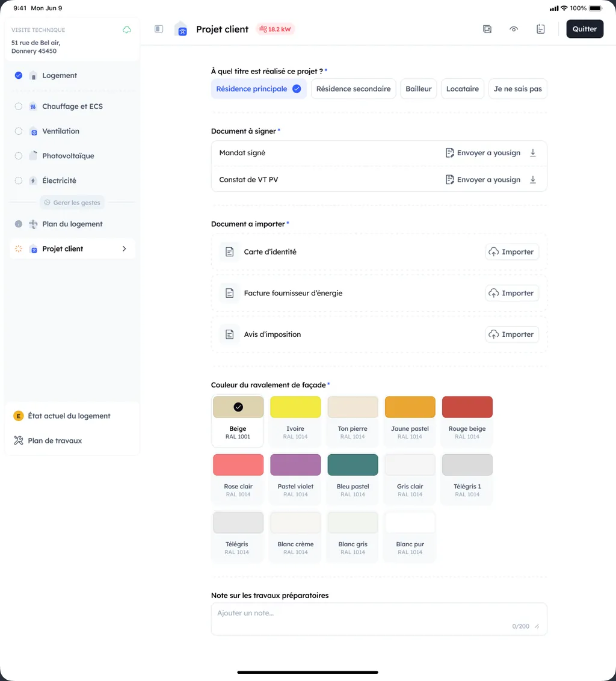Select the Ventilation radio circle

(18, 131)
